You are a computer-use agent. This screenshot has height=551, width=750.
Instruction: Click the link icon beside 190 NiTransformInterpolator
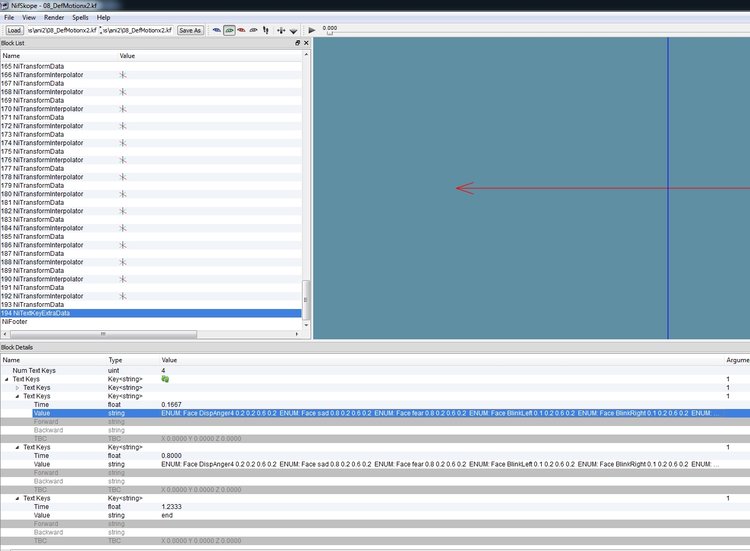pos(123,279)
